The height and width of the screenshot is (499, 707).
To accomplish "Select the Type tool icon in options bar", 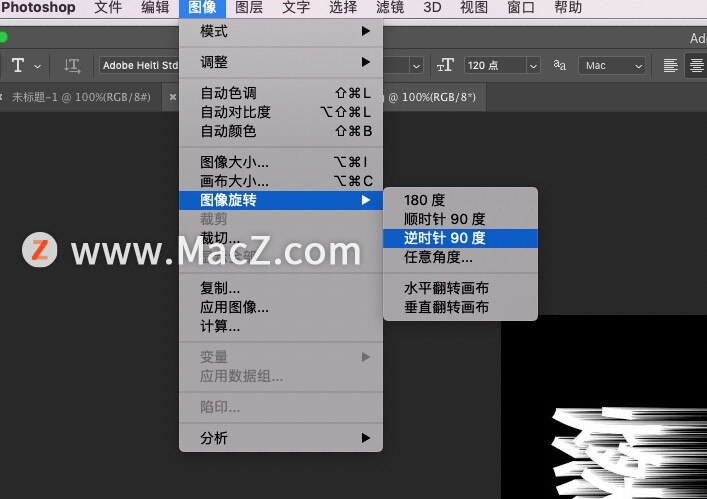I will (18, 65).
